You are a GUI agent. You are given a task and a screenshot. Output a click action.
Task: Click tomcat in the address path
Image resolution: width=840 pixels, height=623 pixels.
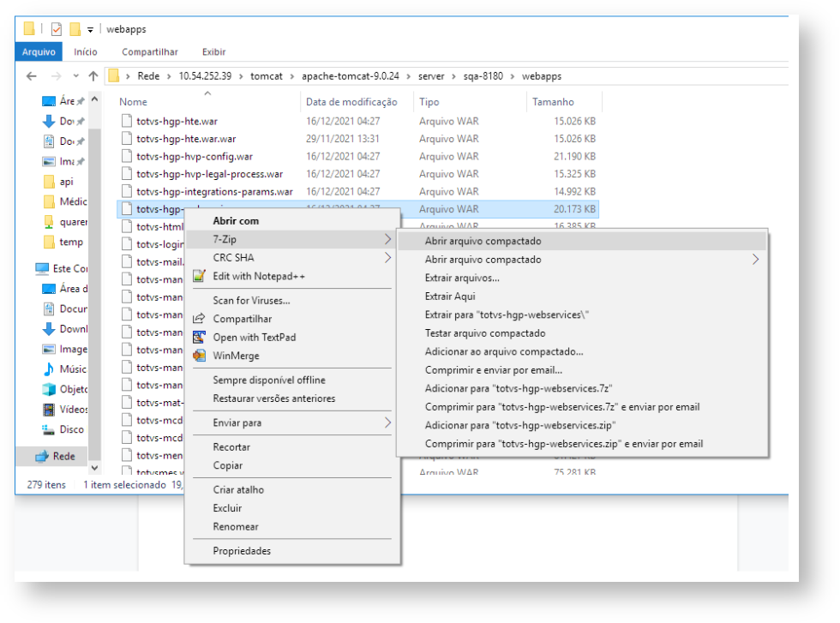267,76
